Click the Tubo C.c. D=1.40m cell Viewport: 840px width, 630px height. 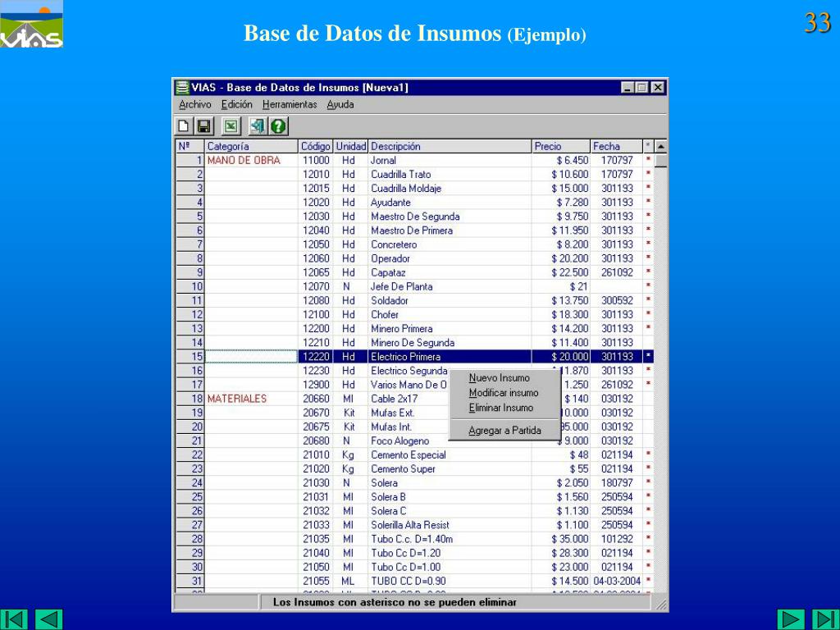point(450,539)
